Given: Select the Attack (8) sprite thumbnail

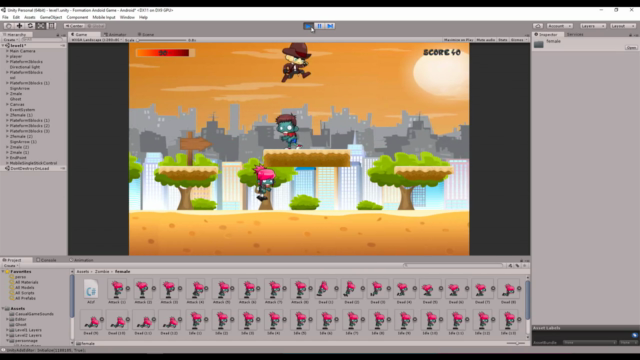Looking at the screenshot, I should point(300,289).
